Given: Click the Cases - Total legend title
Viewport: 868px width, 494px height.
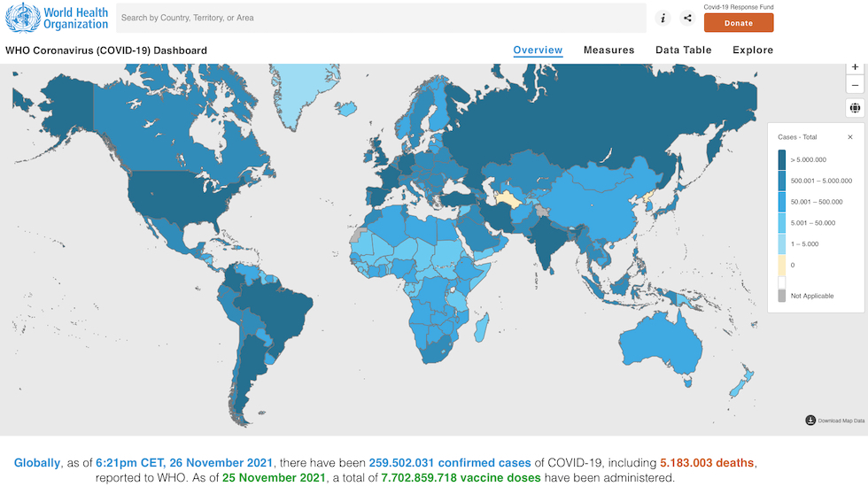Looking at the screenshot, I should pos(797,137).
